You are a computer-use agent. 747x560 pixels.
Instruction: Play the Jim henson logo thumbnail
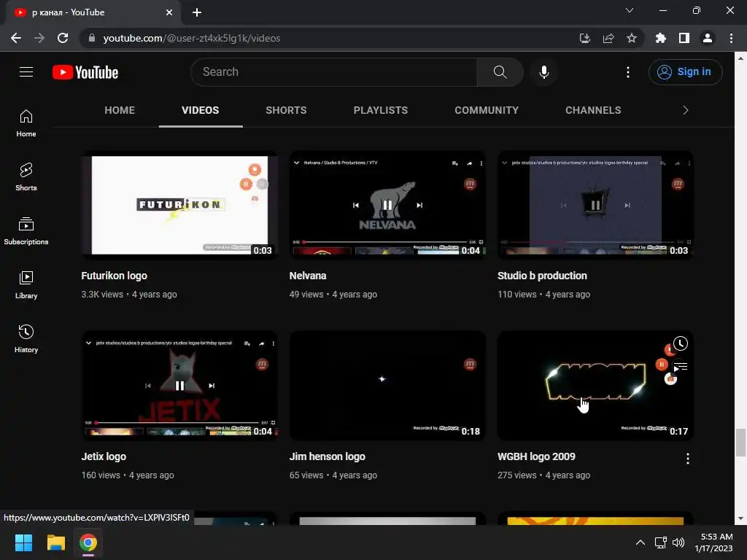387,385
